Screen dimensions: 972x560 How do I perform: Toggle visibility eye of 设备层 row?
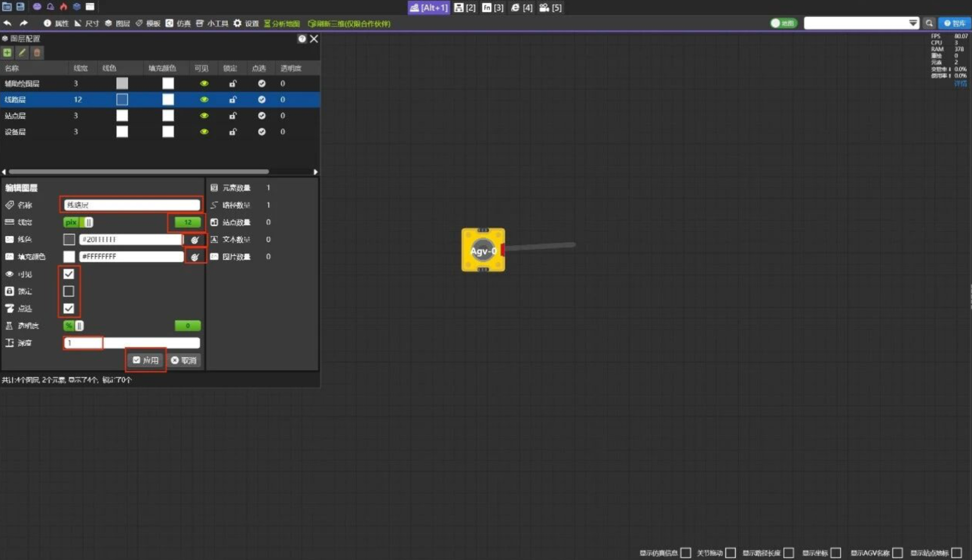click(x=204, y=132)
